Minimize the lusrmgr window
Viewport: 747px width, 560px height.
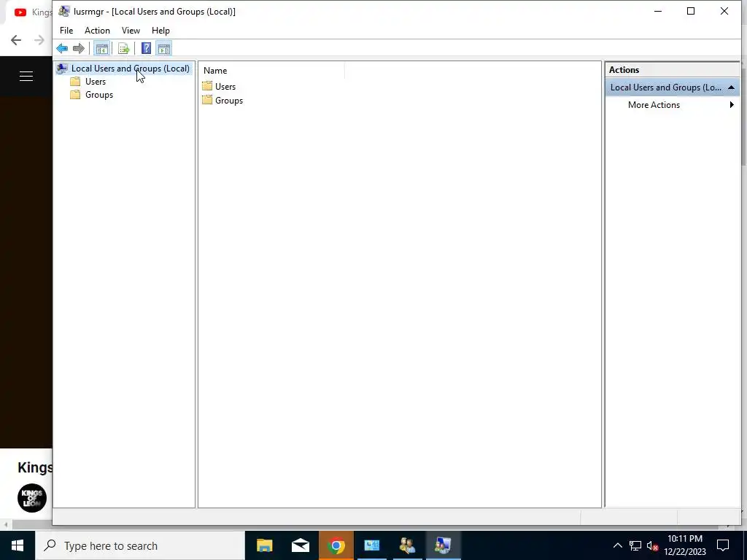[658, 12]
